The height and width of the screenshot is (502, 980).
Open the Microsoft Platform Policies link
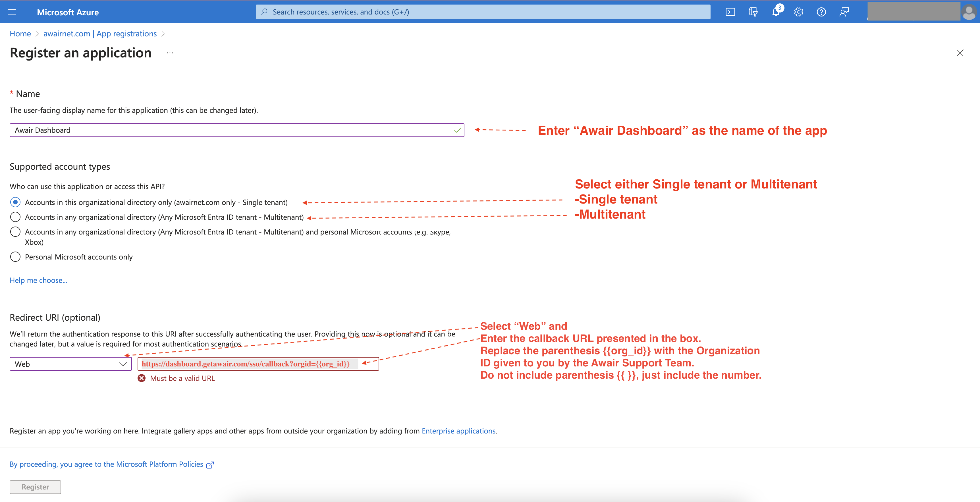pos(107,464)
